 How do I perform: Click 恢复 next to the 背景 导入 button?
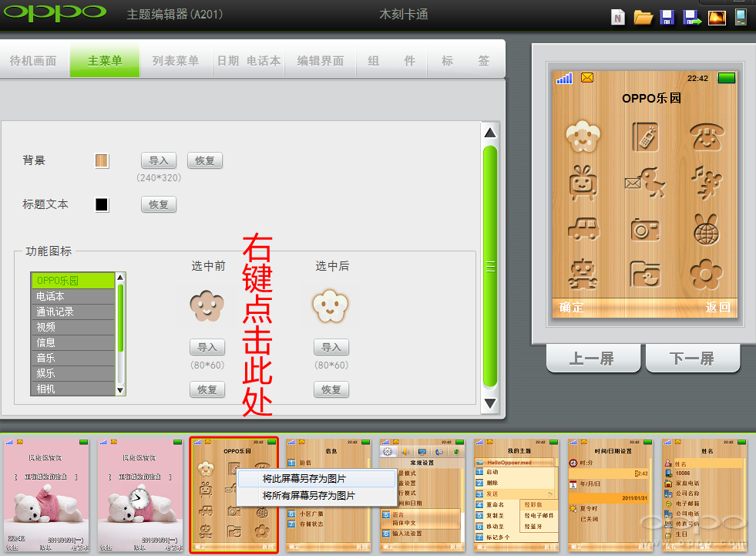205,160
